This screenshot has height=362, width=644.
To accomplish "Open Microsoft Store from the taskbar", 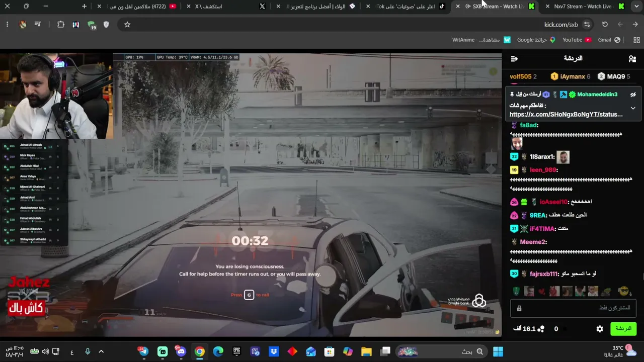I will pyautogui.click(x=329, y=352).
